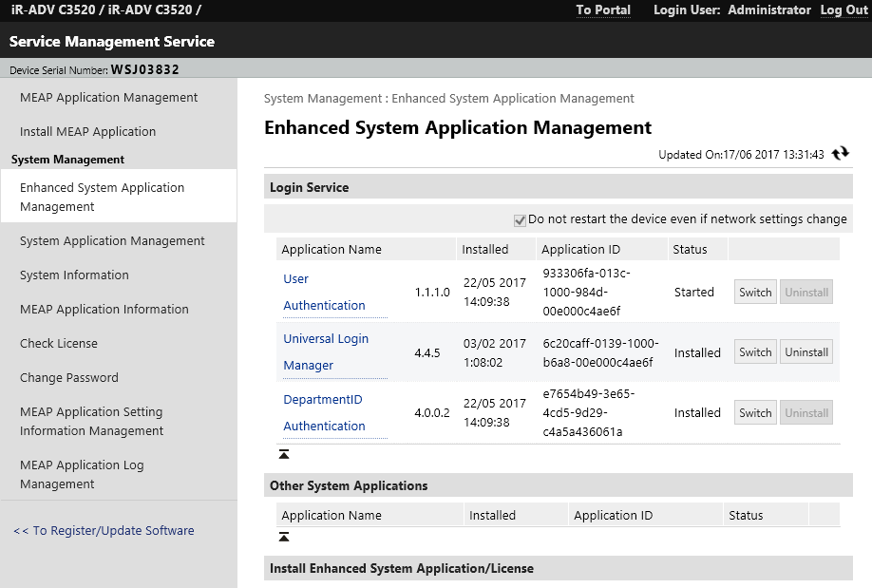The width and height of the screenshot is (872, 588).
Task: Click Switch button for Universal Login Manager
Action: click(x=755, y=352)
